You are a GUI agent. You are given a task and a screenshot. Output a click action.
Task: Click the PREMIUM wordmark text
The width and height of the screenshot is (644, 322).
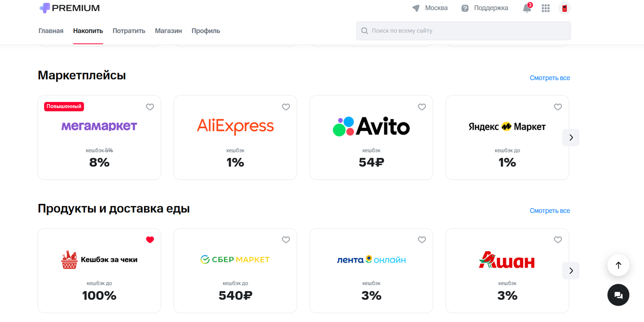point(76,8)
